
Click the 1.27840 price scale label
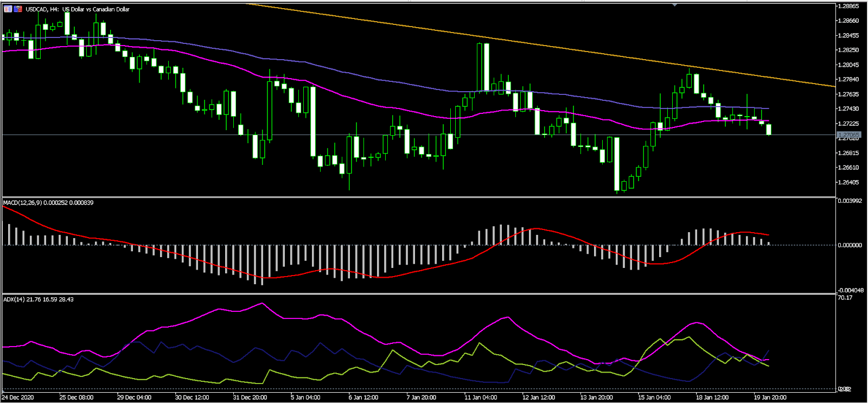pos(848,79)
